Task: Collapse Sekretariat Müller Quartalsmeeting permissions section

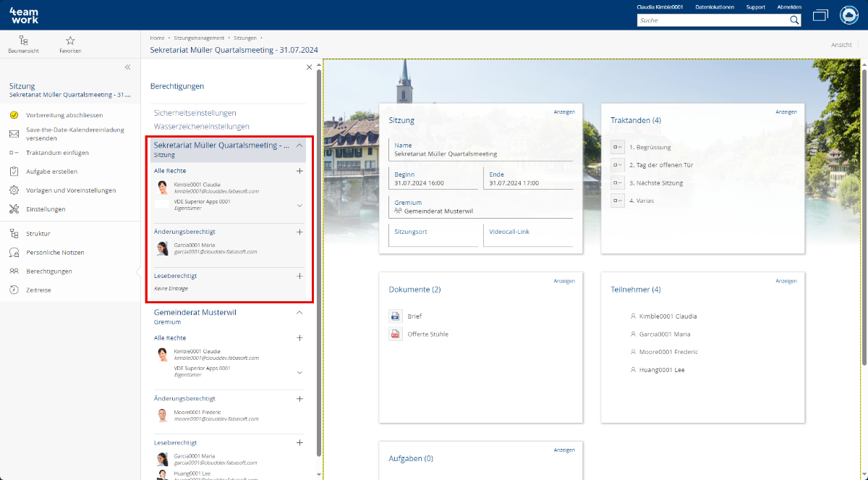Action: coord(299,146)
